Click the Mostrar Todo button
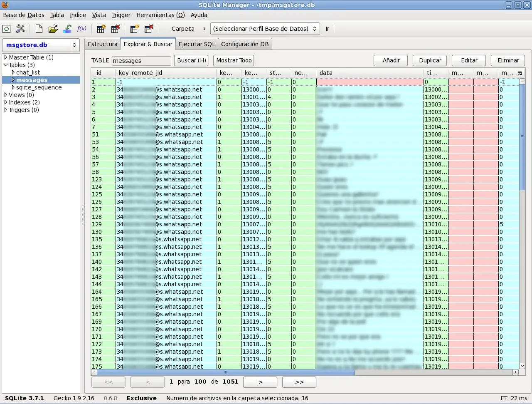This screenshot has width=532, height=404. [x=234, y=60]
